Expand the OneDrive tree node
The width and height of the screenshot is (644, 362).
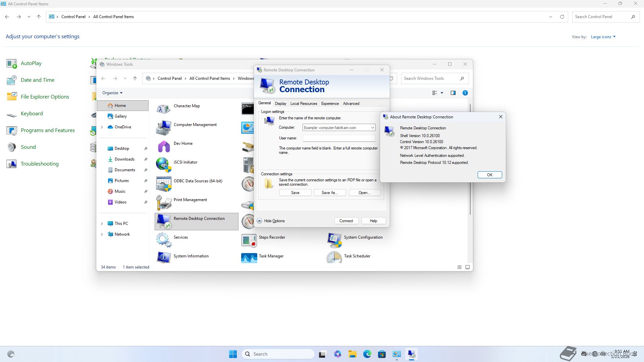click(x=102, y=127)
